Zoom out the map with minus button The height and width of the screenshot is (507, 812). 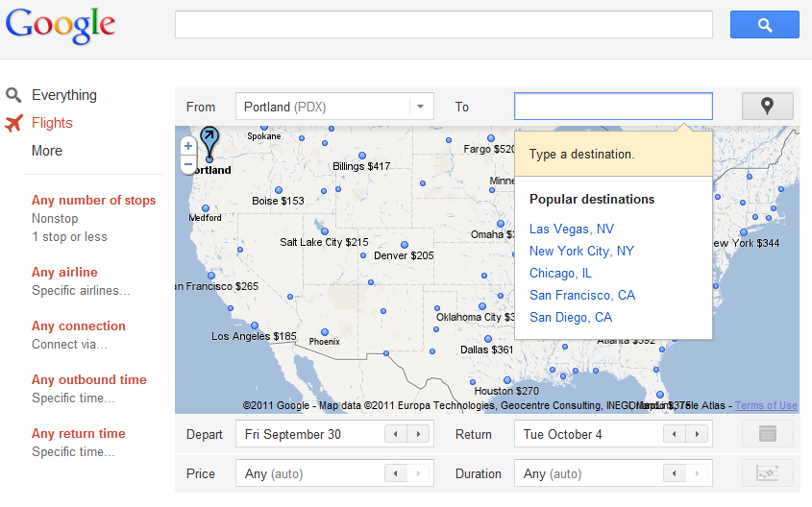coord(188,164)
